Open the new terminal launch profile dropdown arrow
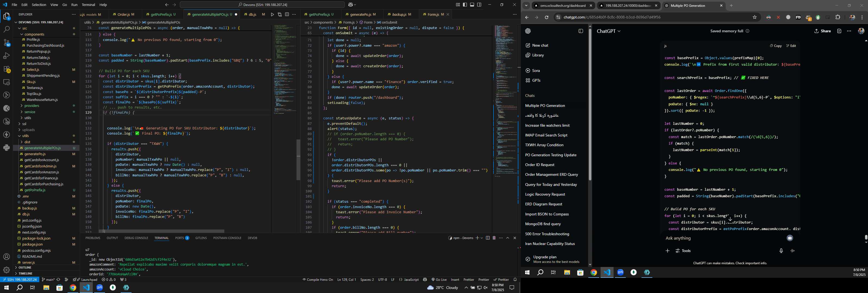 [481, 238]
